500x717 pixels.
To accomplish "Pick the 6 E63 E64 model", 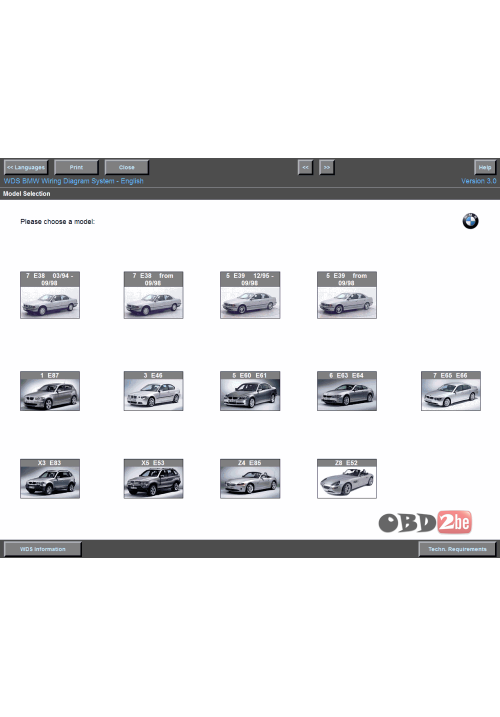I will [347, 391].
